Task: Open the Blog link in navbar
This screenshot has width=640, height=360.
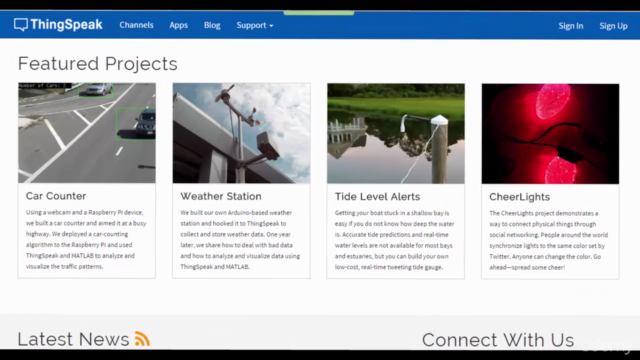Action: tap(212, 25)
